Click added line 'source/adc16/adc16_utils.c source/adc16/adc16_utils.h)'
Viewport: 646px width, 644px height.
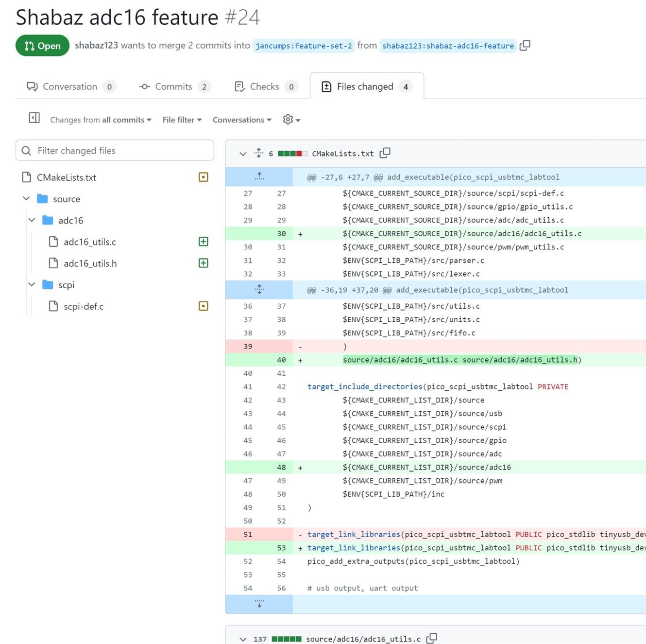click(x=462, y=360)
